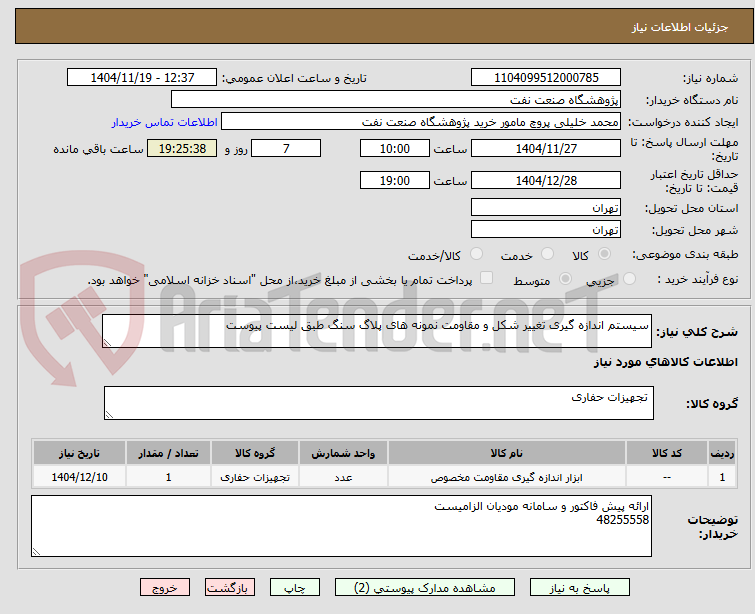Image resolution: width=755 pixels, height=614 pixels.
Task: Click the need date cell 1404/12/10
Action: click(x=79, y=477)
